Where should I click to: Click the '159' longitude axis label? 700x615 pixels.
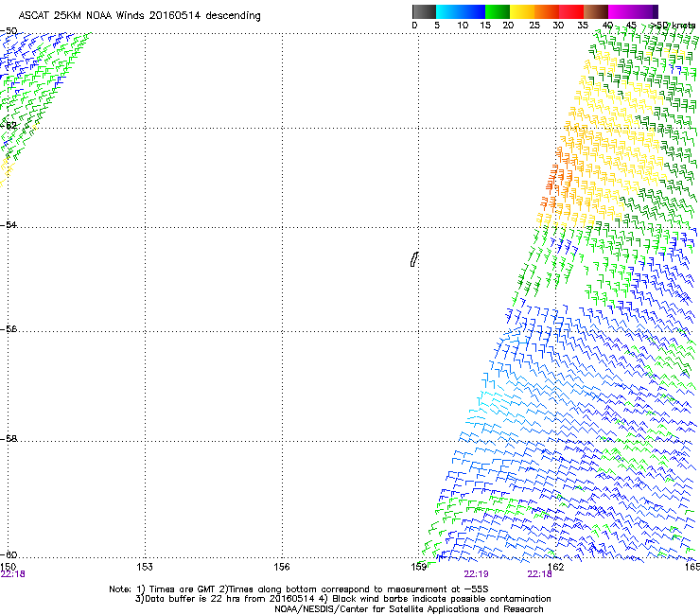[x=419, y=567]
